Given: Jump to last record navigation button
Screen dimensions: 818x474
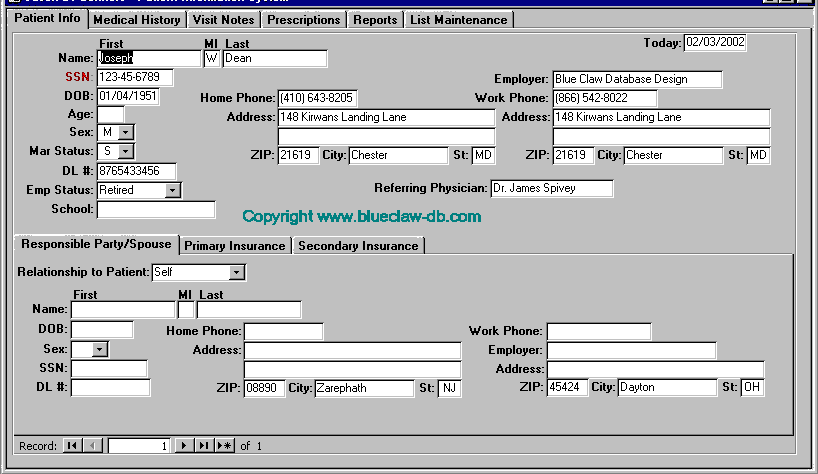Looking at the screenshot, I should [204, 446].
